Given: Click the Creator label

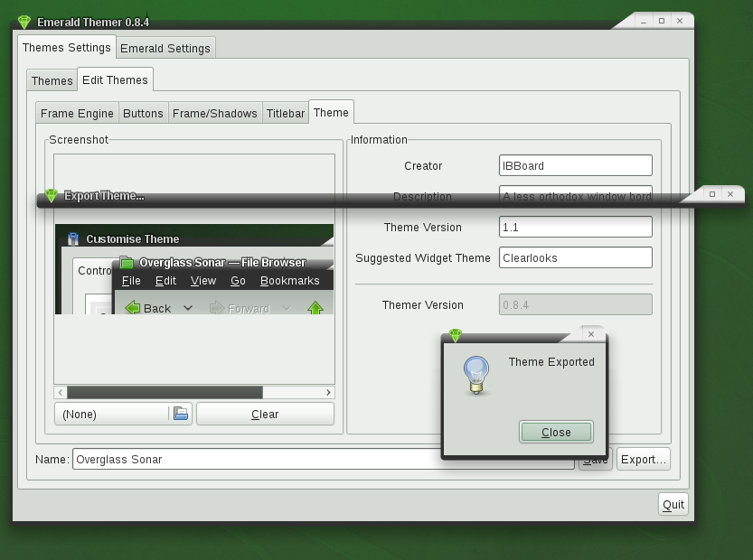Looking at the screenshot, I should (x=423, y=165).
